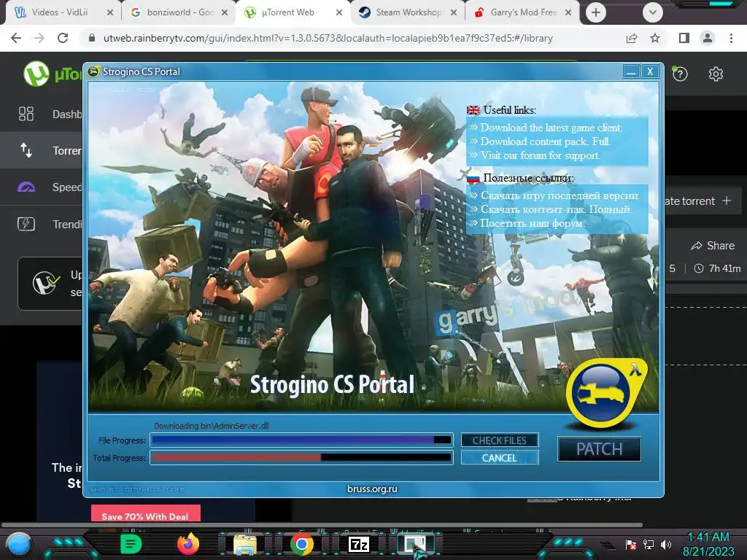The image size is (747, 560).
Task: Click the µTorrent logo in the browser page
Action: click(x=36, y=74)
